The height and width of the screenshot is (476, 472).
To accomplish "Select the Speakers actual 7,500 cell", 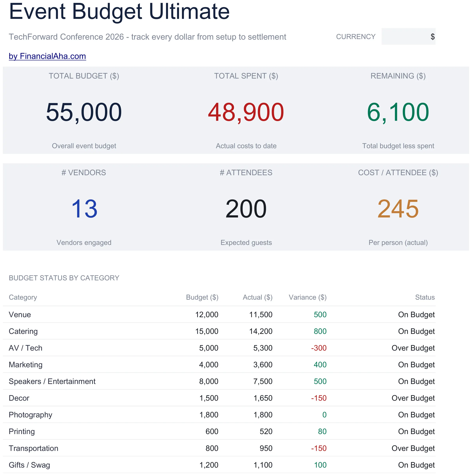I will [263, 382].
